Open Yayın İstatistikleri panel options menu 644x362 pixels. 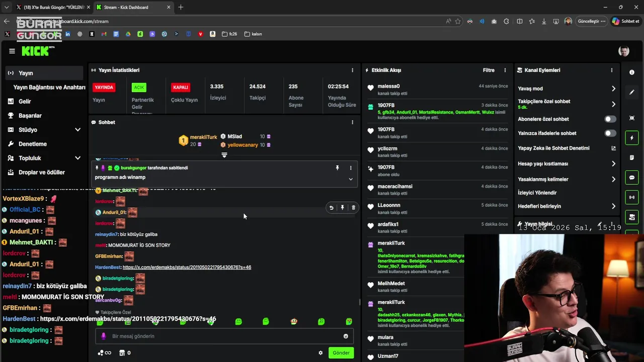352,70
